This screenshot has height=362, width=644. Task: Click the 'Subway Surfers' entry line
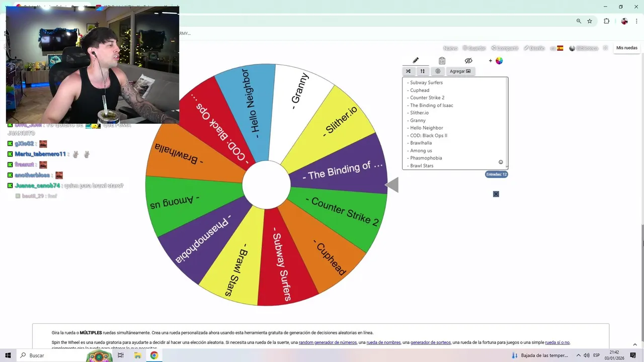point(426,82)
